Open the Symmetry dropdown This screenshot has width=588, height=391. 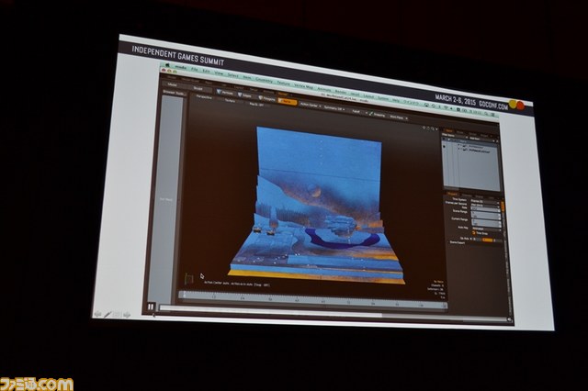(x=334, y=108)
